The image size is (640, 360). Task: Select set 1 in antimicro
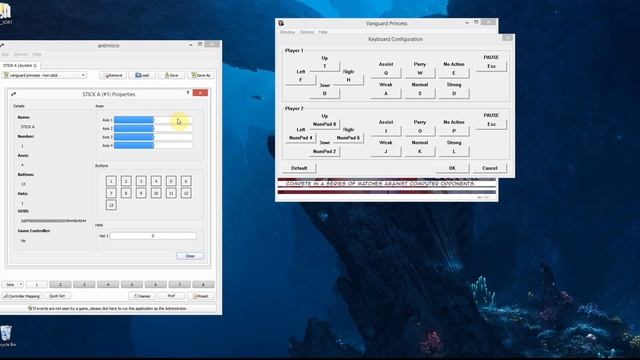pyautogui.click(x=36, y=284)
